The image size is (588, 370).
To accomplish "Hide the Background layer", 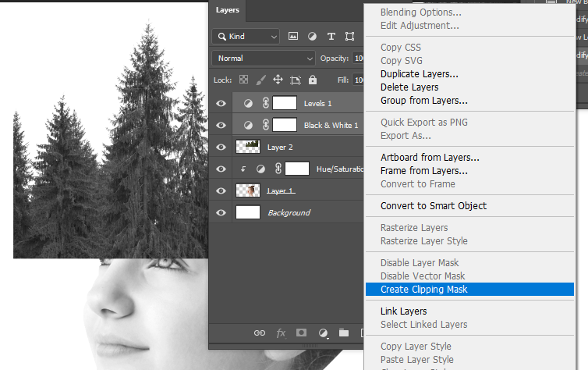I will [x=221, y=212].
